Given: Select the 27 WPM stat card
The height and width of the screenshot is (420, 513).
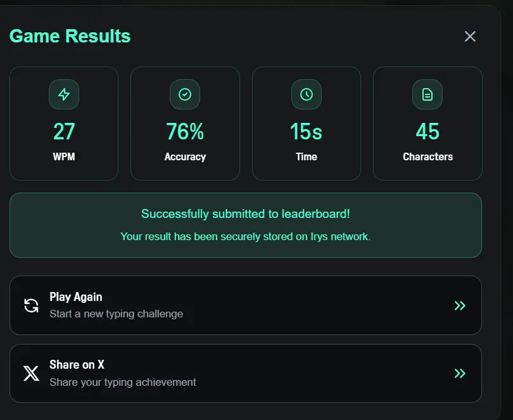Looking at the screenshot, I should [x=64, y=124].
